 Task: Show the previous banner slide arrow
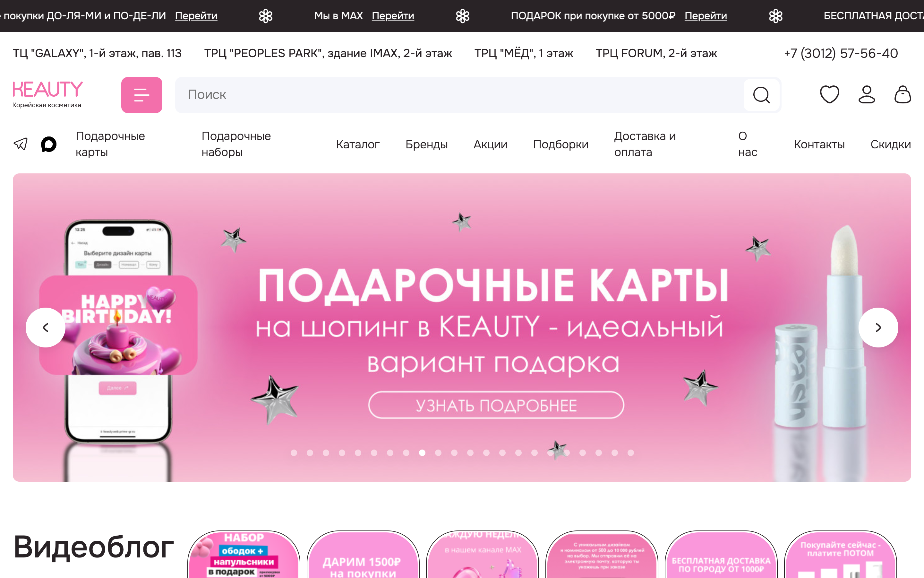coord(46,328)
